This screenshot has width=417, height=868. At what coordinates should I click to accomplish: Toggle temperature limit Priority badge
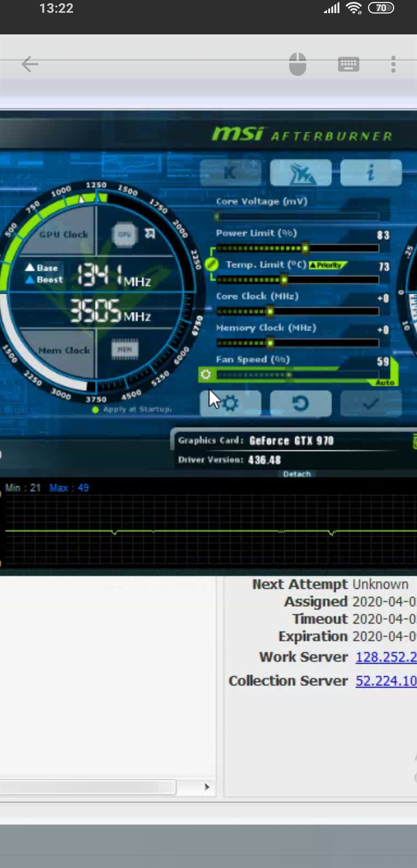(x=327, y=265)
